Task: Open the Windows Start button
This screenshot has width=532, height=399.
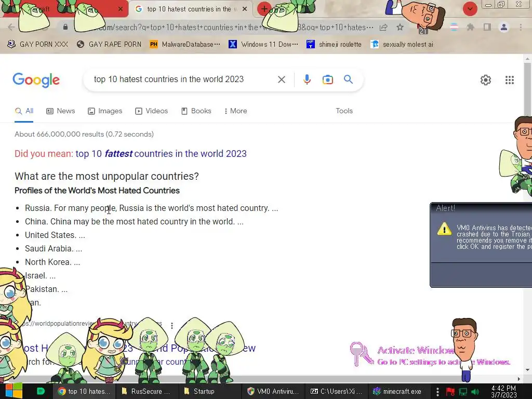Action: point(14,391)
